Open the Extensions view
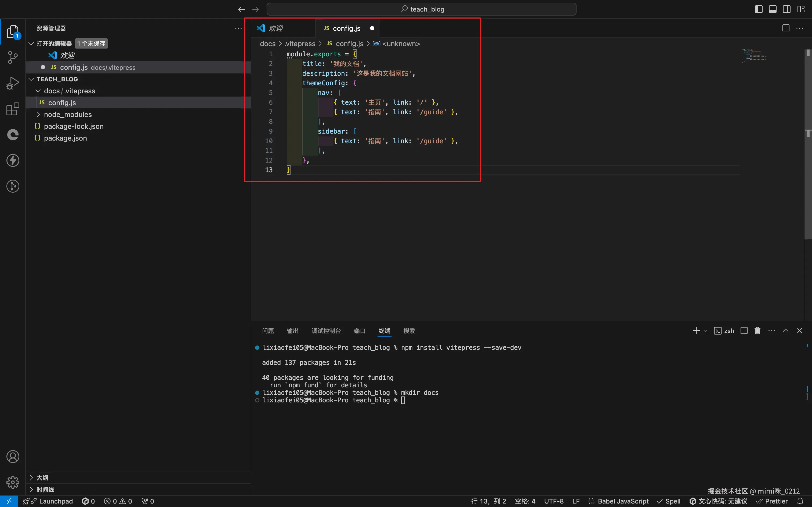 click(x=13, y=109)
